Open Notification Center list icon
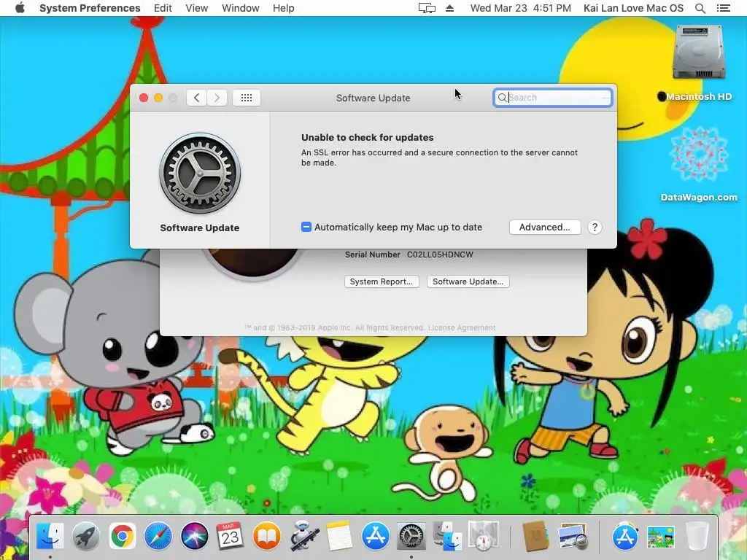747x560 pixels. tap(723, 8)
